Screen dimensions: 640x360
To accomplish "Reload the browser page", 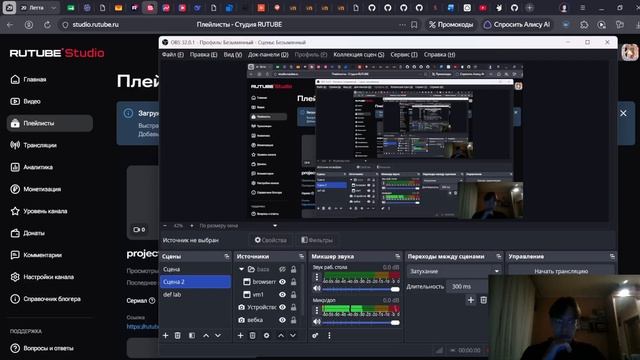I will pyautogui.click(x=47, y=24).
